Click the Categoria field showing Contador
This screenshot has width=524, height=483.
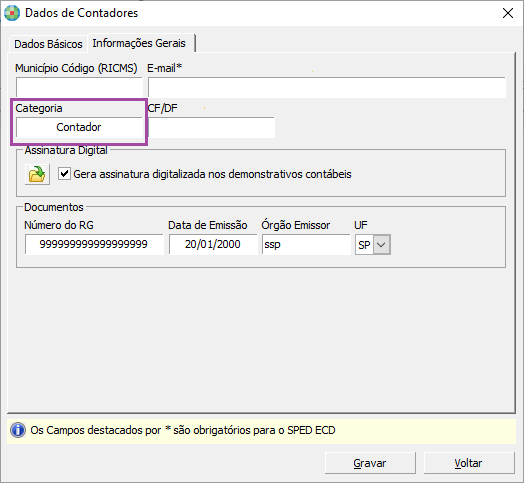[x=79, y=127]
